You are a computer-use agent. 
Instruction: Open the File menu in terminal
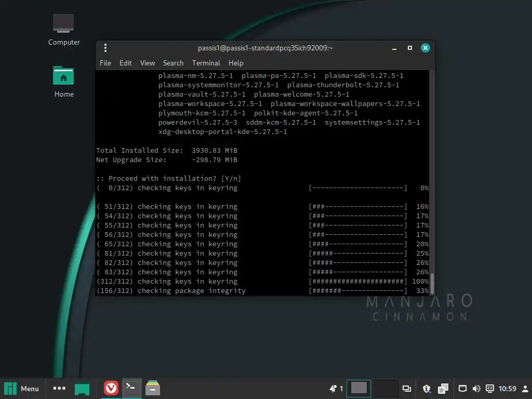[x=105, y=63]
